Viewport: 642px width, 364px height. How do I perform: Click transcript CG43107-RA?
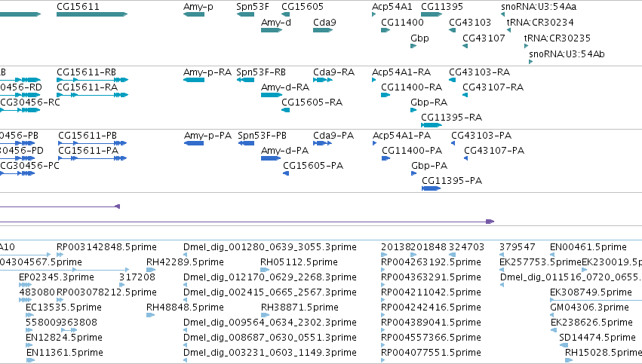(x=465, y=95)
